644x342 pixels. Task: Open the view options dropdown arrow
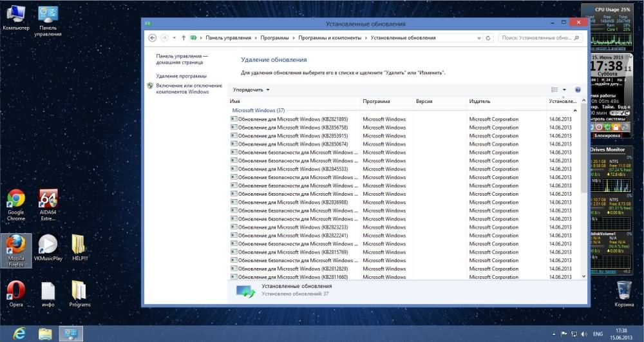tap(564, 90)
